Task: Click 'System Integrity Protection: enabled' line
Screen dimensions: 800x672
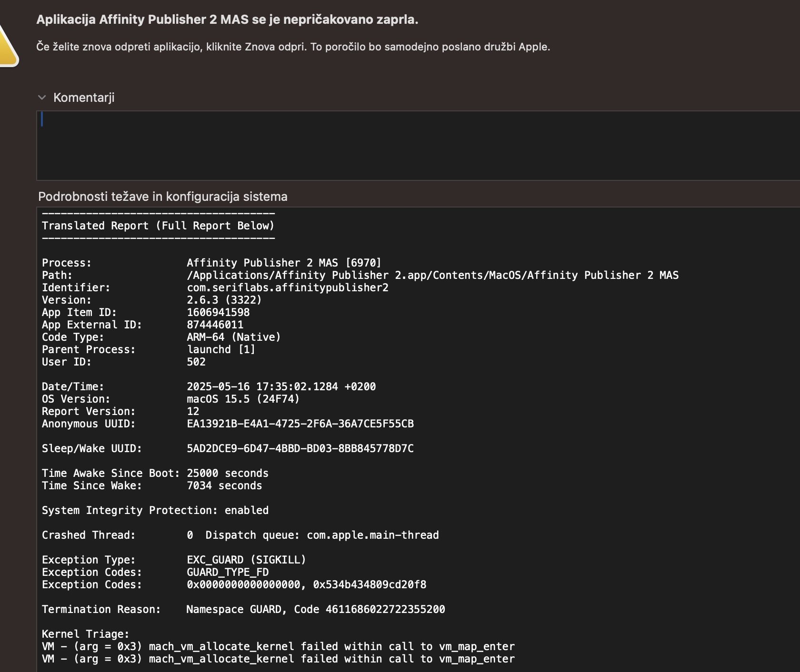Action: 155,510
